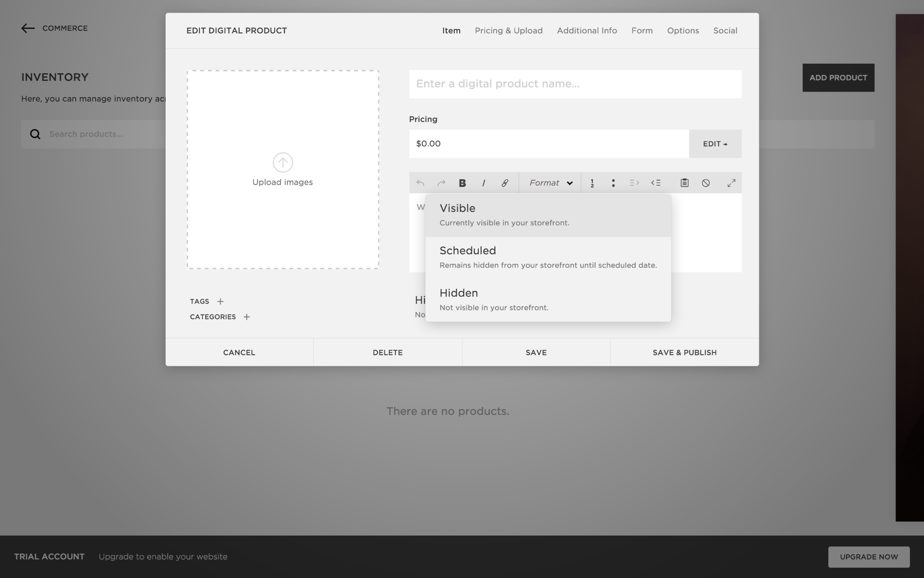Click the $0.00 pricing field
This screenshot has width=924, height=578.
pyautogui.click(x=549, y=144)
